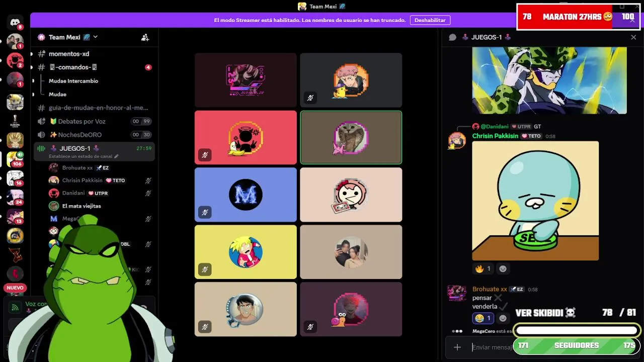Close the JUEGOS-1 chat panel

(633, 37)
